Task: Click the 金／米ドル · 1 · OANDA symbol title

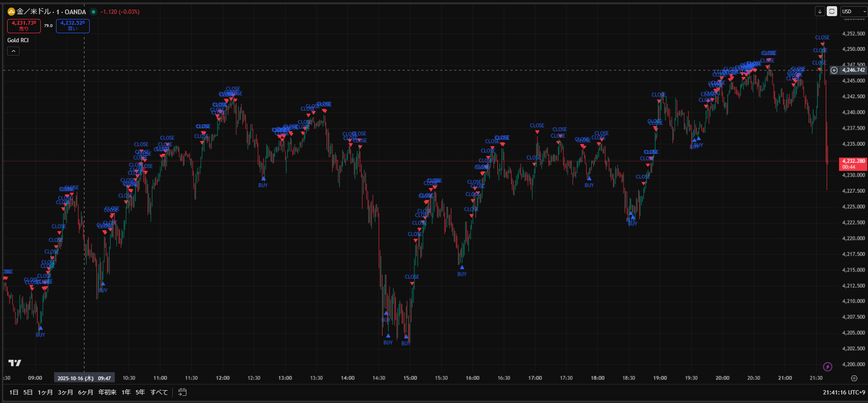Action: pyautogui.click(x=51, y=12)
